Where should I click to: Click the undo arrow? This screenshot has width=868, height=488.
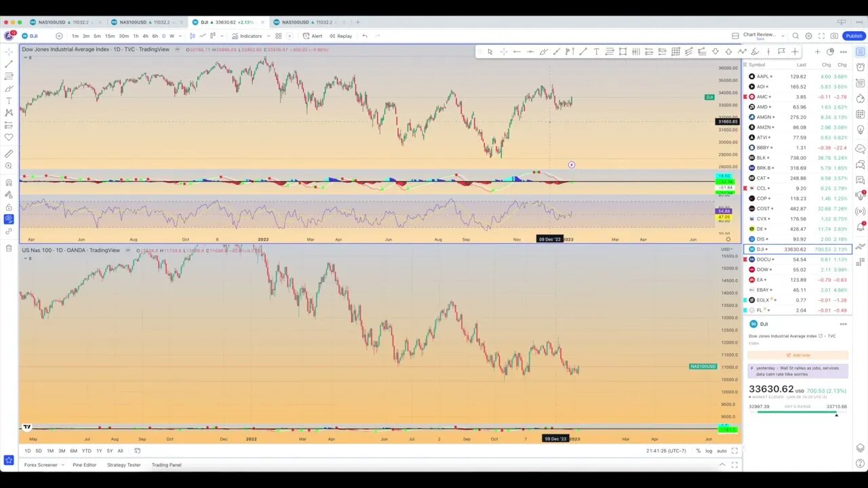click(365, 36)
